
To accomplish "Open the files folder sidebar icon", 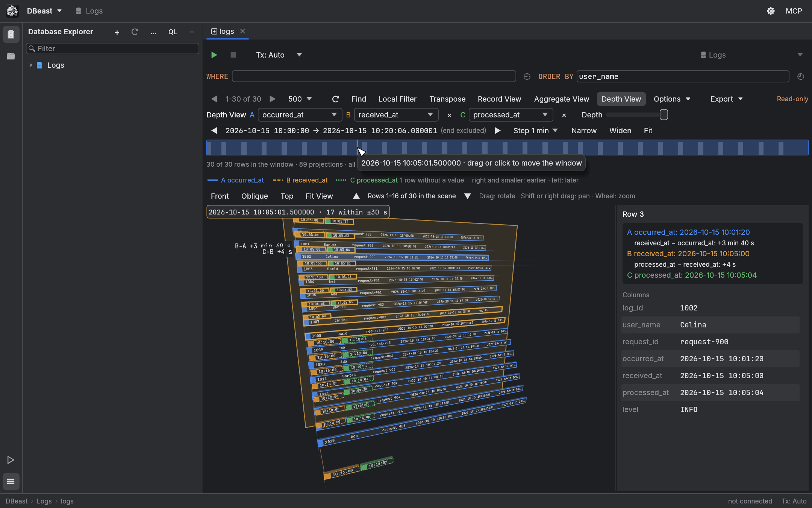I will point(11,56).
